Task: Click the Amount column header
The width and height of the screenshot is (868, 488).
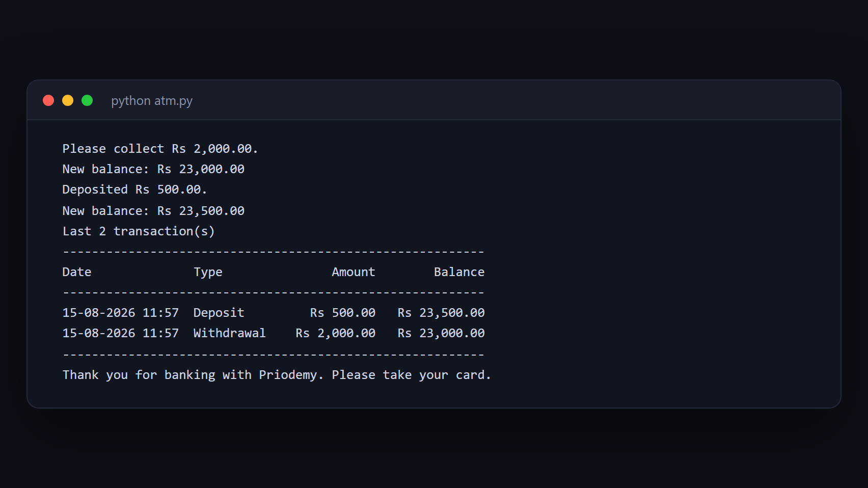Action: [x=354, y=272]
